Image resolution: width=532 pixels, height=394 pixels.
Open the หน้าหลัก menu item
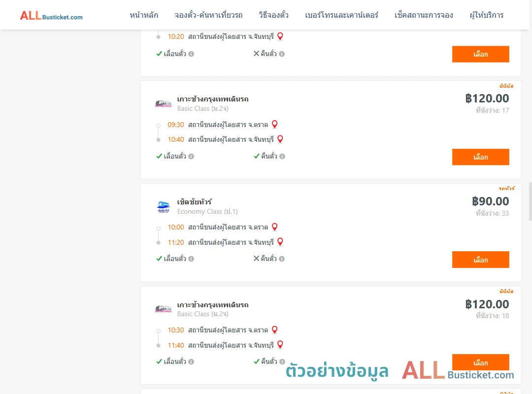point(144,15)
